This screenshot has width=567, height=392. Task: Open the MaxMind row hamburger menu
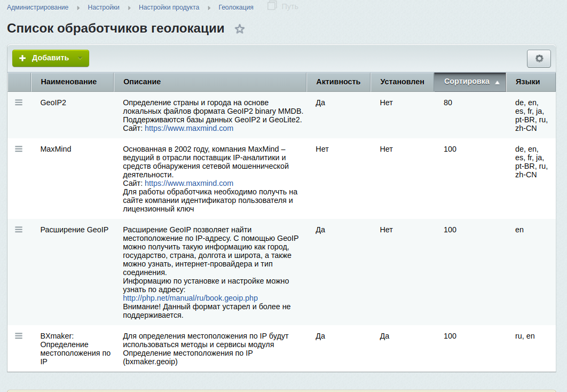tap(19, 149)
